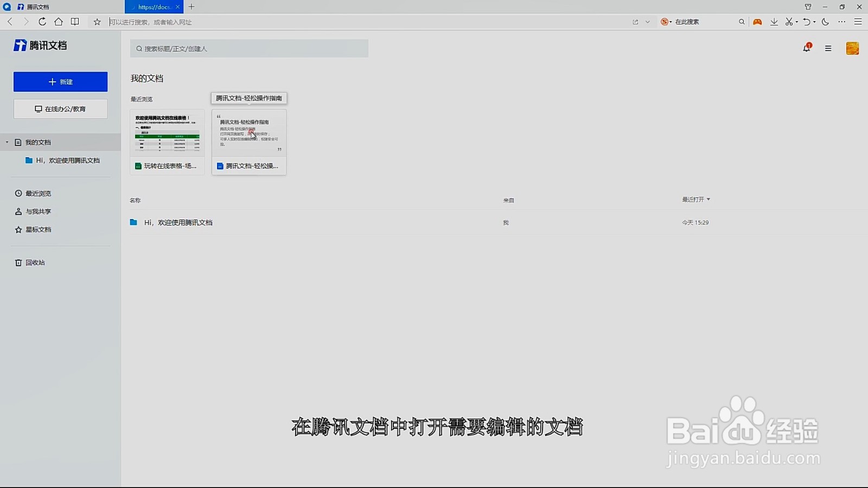868x488 pixels.
Task: Click the user avatar
Action: (852, 48)
